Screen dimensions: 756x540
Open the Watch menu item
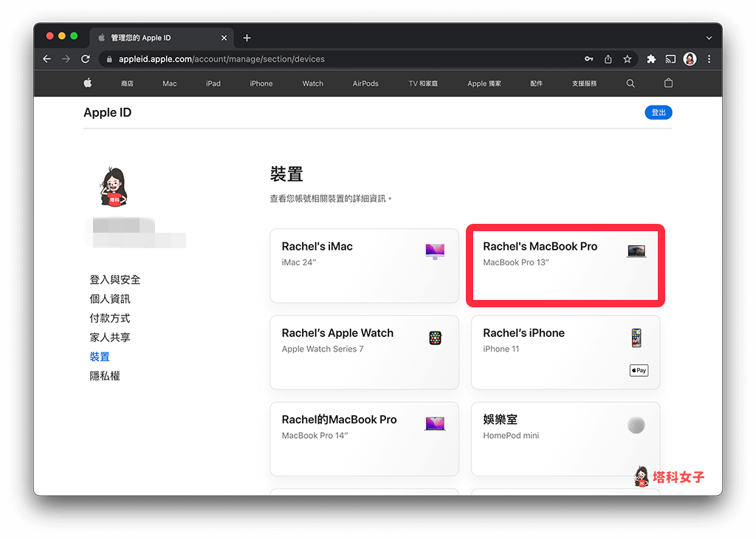coord(312,83)
